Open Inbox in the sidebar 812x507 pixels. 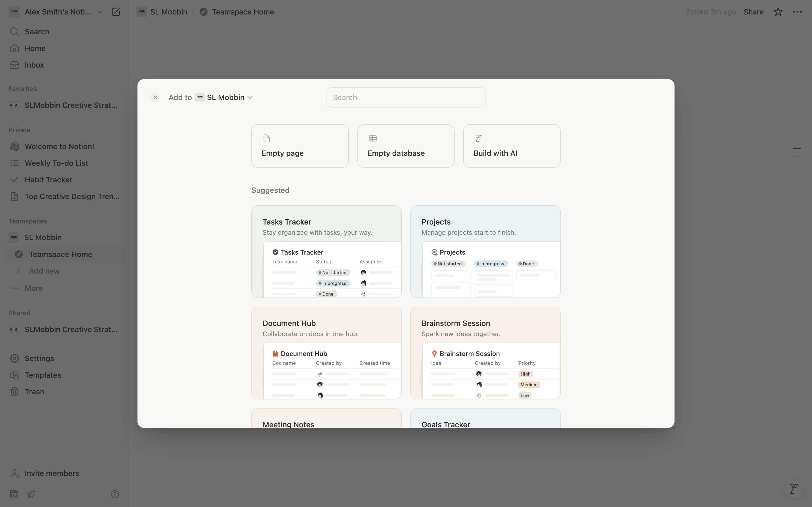click(34, 65)
